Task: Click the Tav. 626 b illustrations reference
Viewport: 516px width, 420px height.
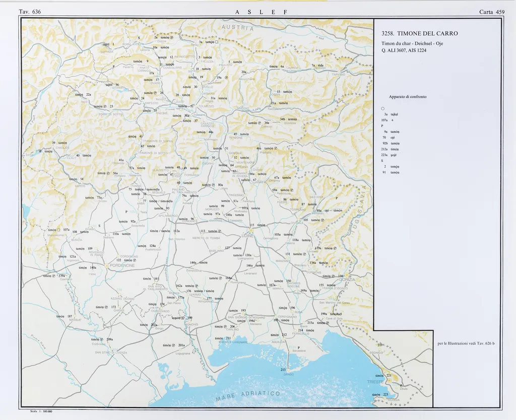Action: 466,343
